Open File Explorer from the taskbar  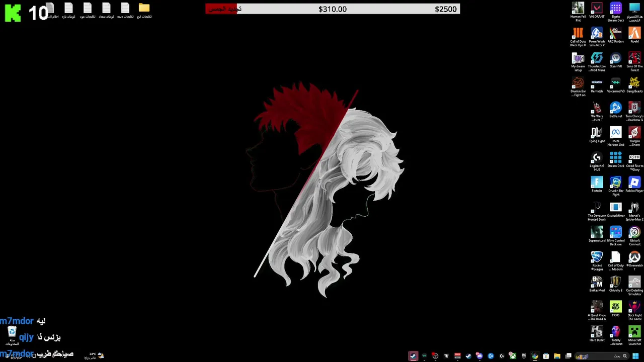pos(557,356)
